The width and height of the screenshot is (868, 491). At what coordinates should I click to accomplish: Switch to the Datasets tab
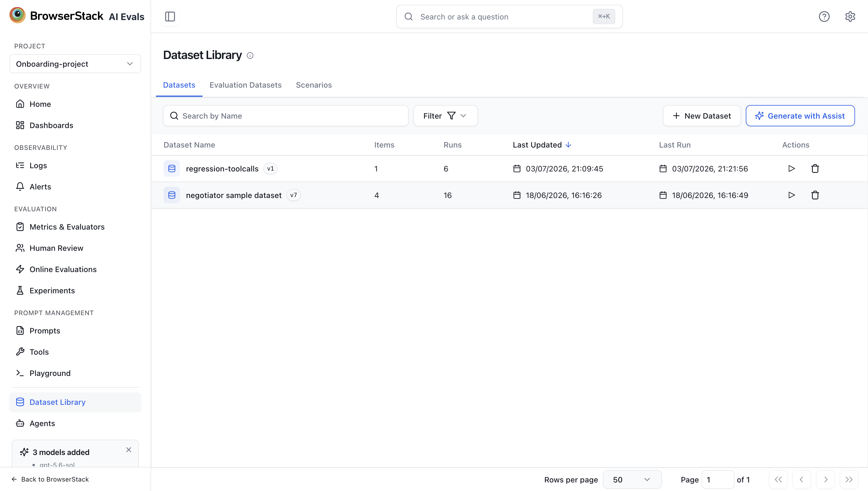click(179, 85)
